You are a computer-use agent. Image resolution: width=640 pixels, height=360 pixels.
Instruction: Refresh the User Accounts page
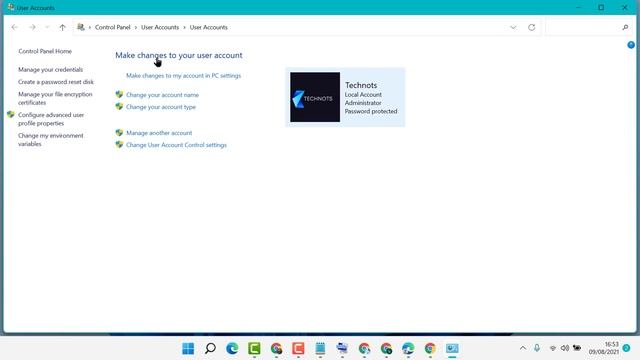point(531,27)
